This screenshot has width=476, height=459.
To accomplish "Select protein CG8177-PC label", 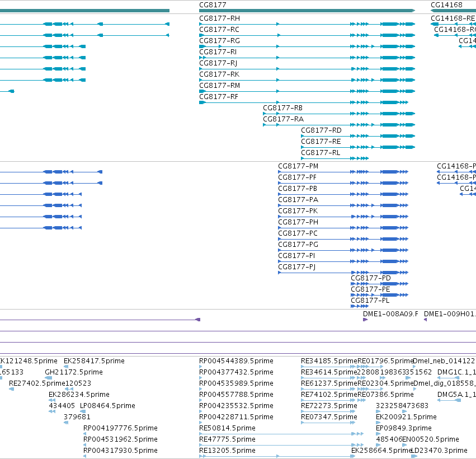I will pos(298,233).
